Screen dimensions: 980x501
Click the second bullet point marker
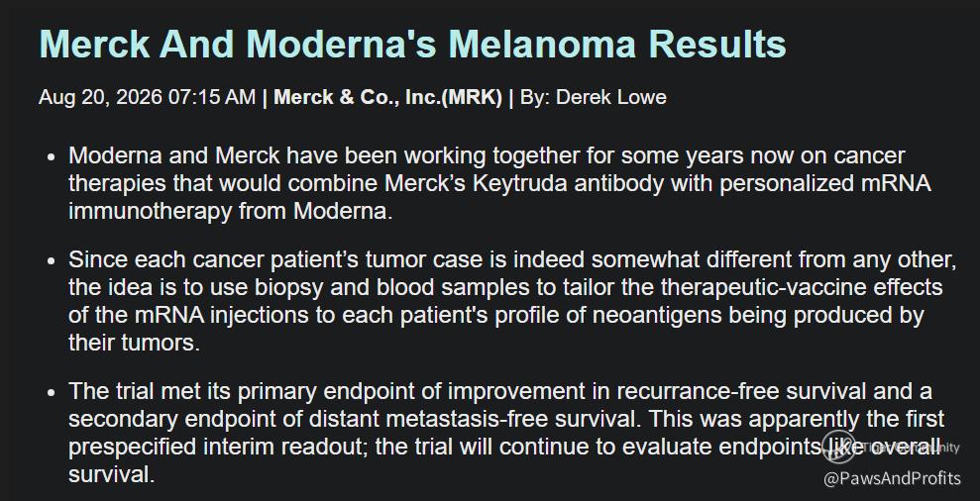pos(52,259)
